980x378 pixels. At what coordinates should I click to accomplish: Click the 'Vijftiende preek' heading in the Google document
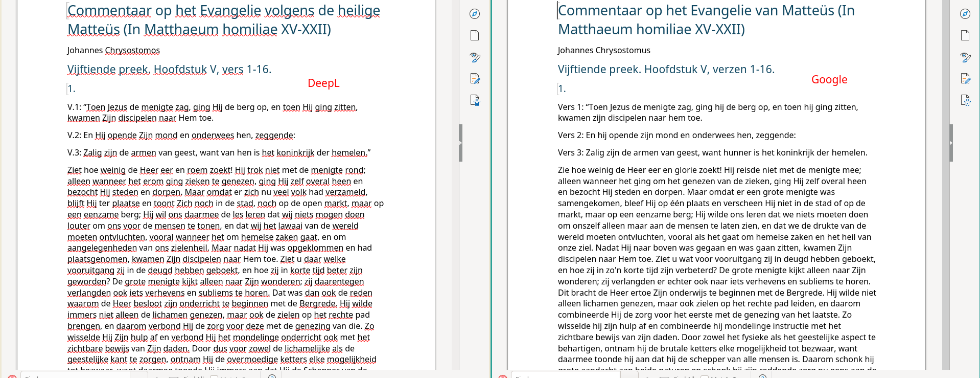click(x=666, y=69)
